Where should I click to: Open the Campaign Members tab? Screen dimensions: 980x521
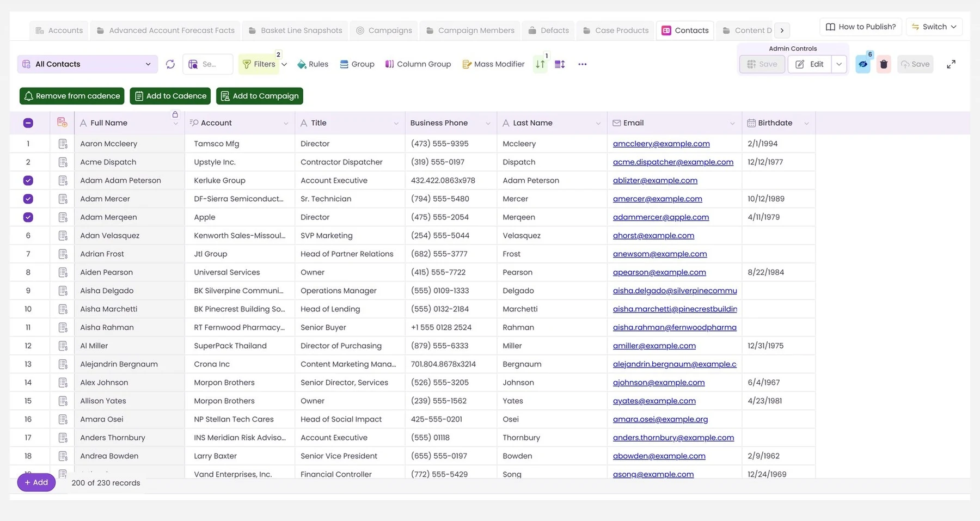[x=470, y=30]
